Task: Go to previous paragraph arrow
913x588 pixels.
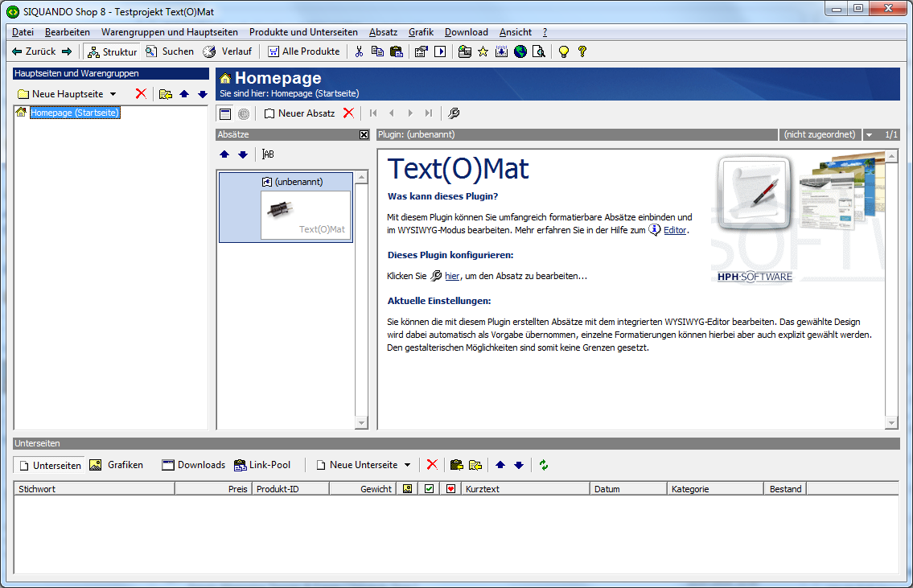Action: click(392, 113)
